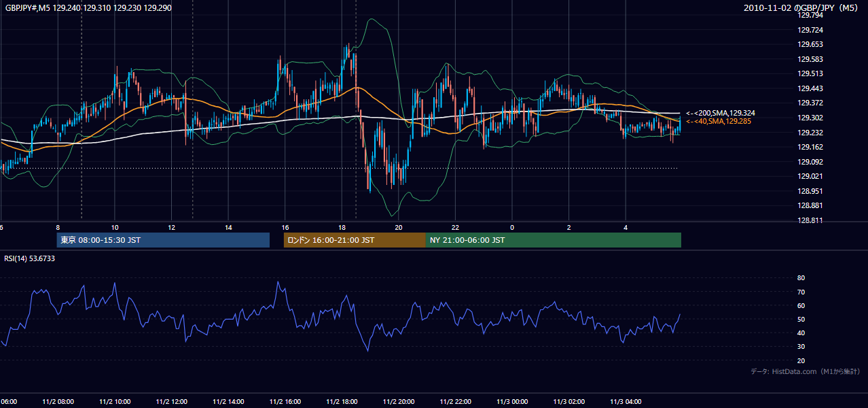
Task: Click RSI scale value 80
Action: (801, 278)
